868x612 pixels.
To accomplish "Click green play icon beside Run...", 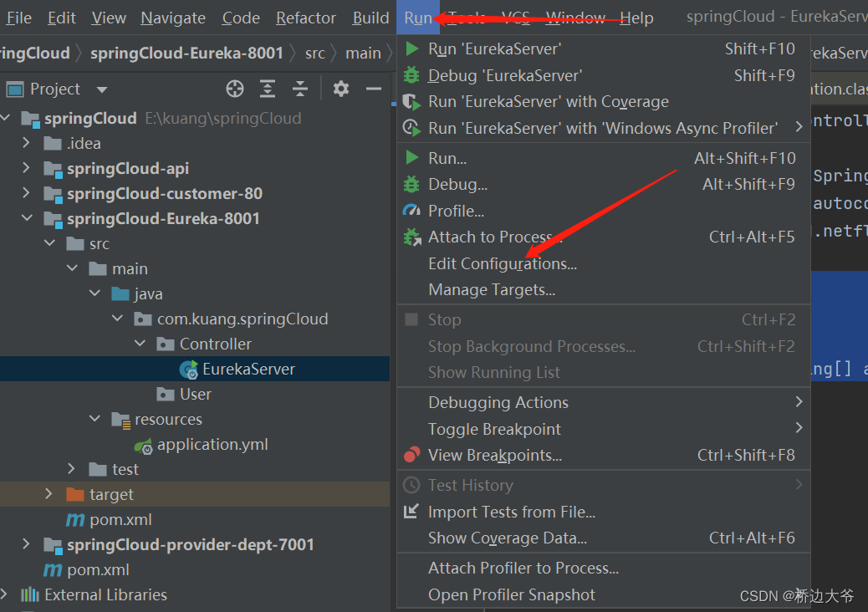I will coord(411,158).
